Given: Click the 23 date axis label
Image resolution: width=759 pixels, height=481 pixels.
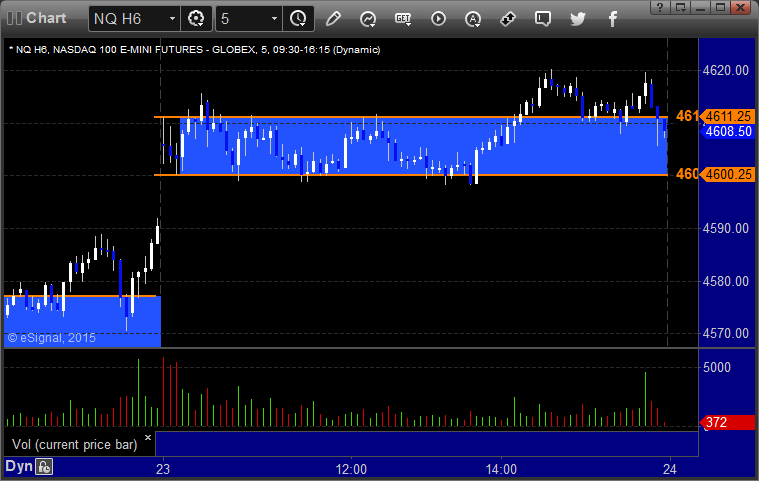Looking at the screenshot, I should tap(163, 469).
